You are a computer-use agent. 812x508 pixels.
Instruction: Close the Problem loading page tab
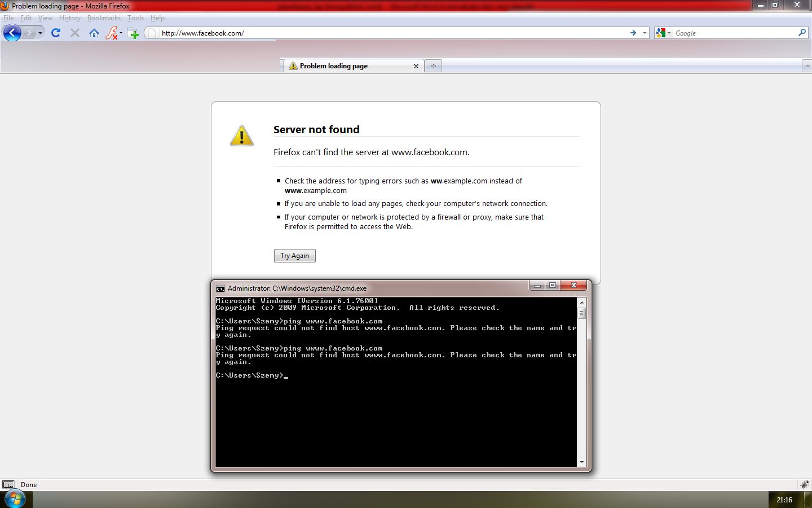click(x=416, y=66)
